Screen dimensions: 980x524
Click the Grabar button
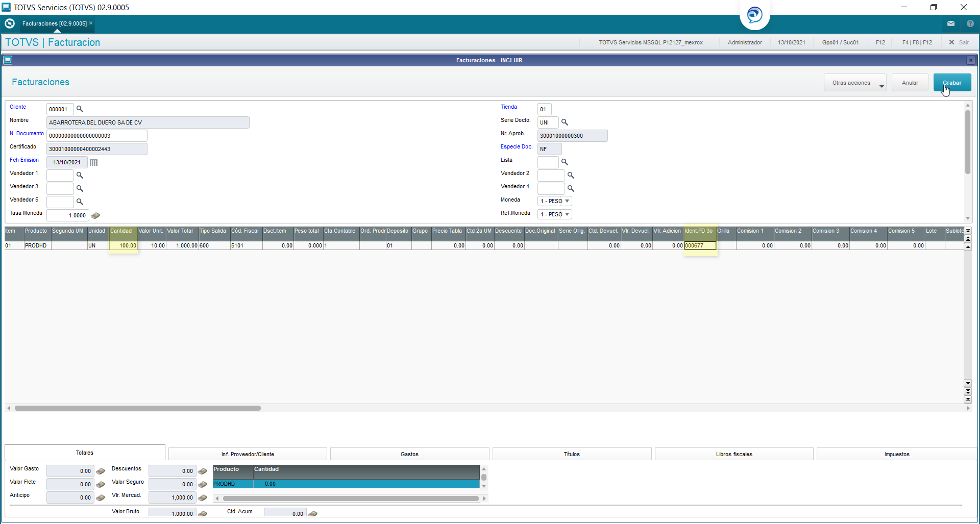pos(952,83)
